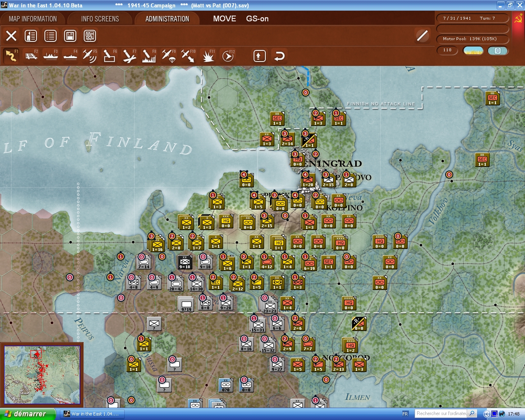Screen dimensions: 525x420
Task: Click the search magnifier button in taskbar
Action: point(472,413)
